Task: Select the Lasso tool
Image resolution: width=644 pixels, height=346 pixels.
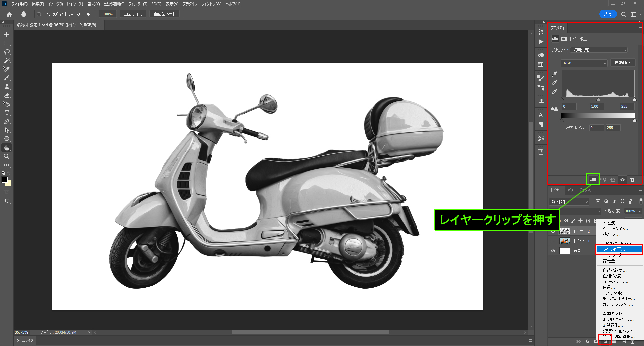Action: pyautogui.click(x=7, y=52)
